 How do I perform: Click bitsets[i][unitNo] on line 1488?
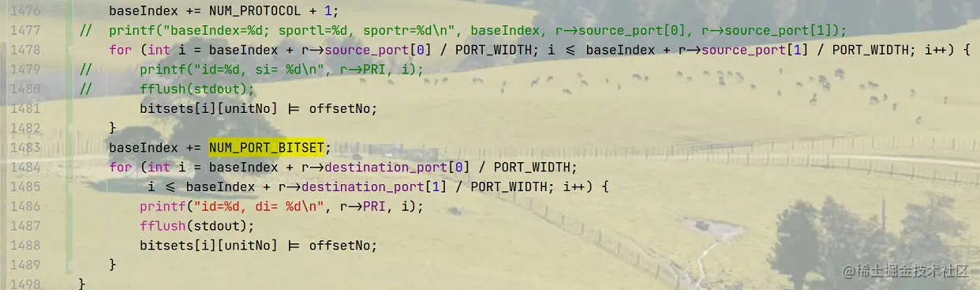(208, 246)
